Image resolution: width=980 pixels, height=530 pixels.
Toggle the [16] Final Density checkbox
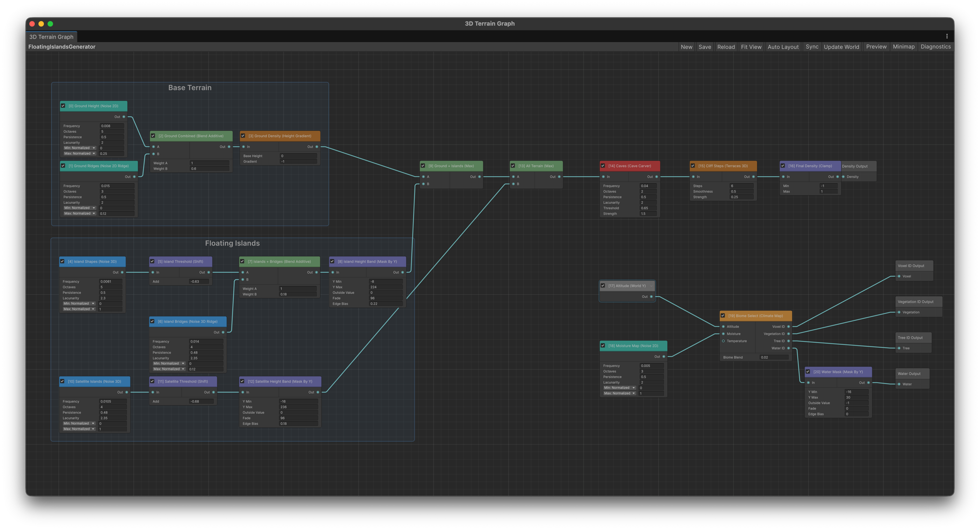(783, 166)
